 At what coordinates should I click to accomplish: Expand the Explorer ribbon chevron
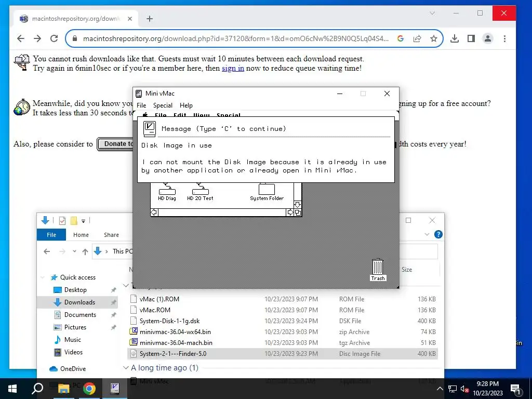pyautogui.click(x=427, y=234)
